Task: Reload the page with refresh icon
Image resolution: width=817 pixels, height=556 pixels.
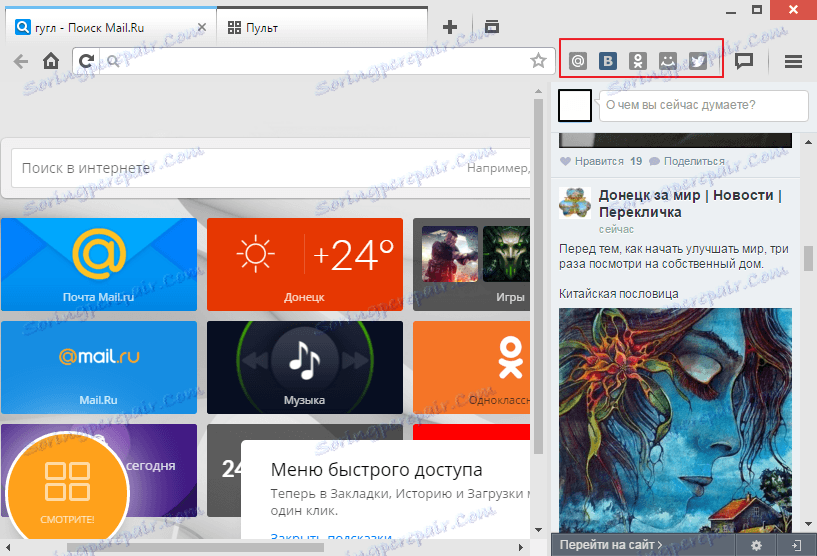Action: [x=86, y=61]
